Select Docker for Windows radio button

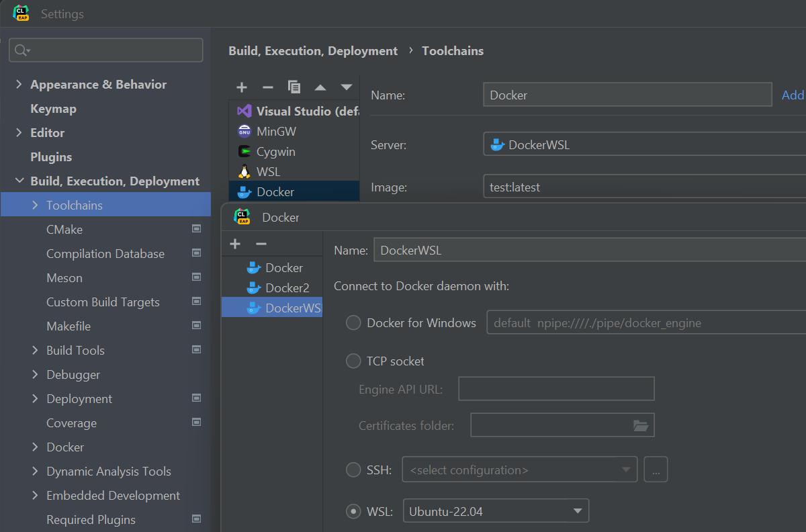click(353, 323)
